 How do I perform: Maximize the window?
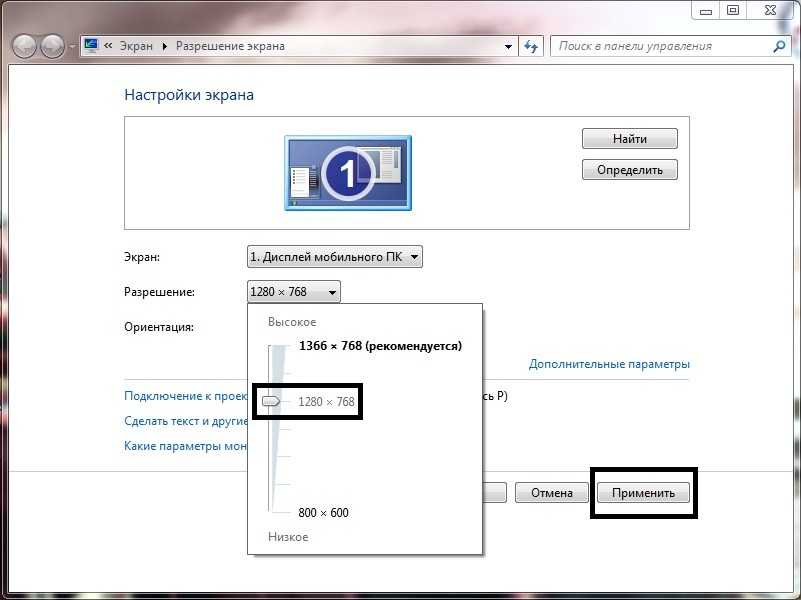tap(733, 10)
